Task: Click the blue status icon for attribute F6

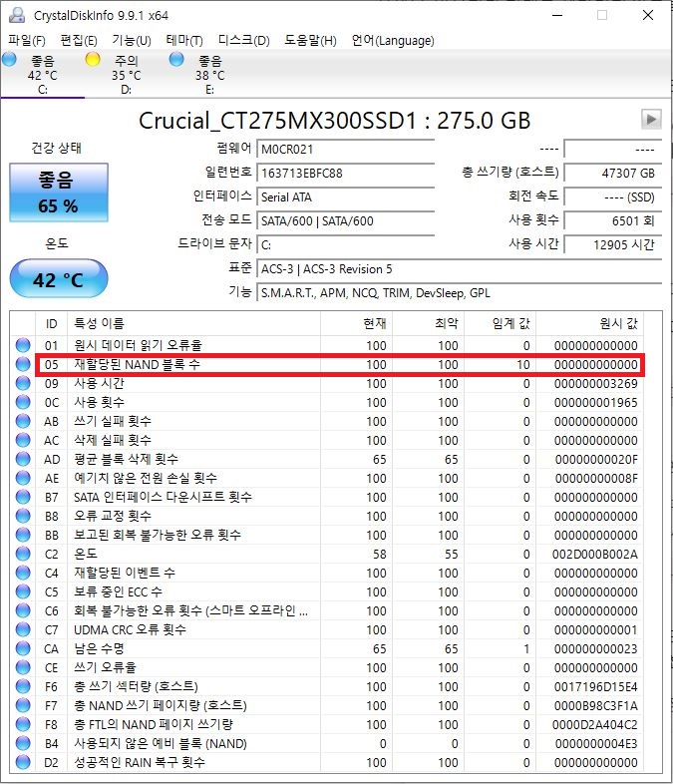Action: click(x=23, y=687)
